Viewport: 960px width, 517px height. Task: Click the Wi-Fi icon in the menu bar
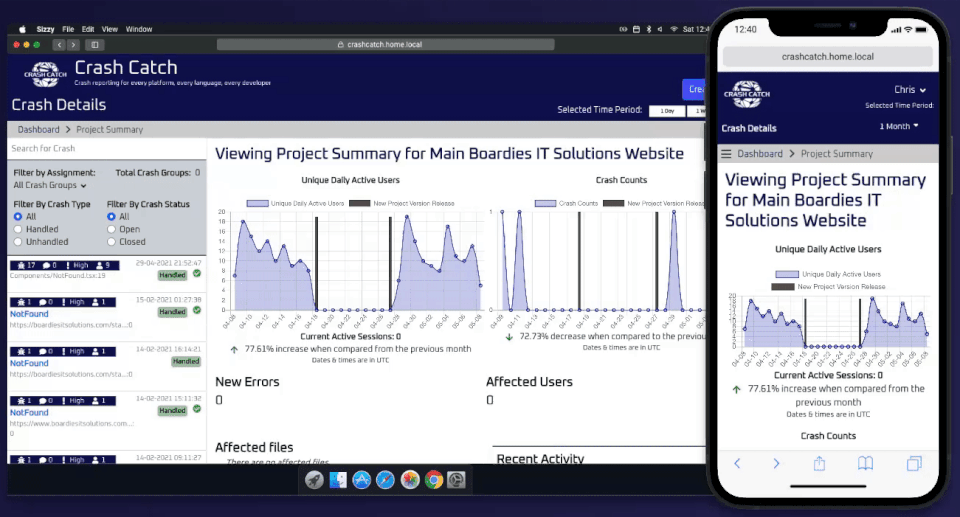click(674, 29)
